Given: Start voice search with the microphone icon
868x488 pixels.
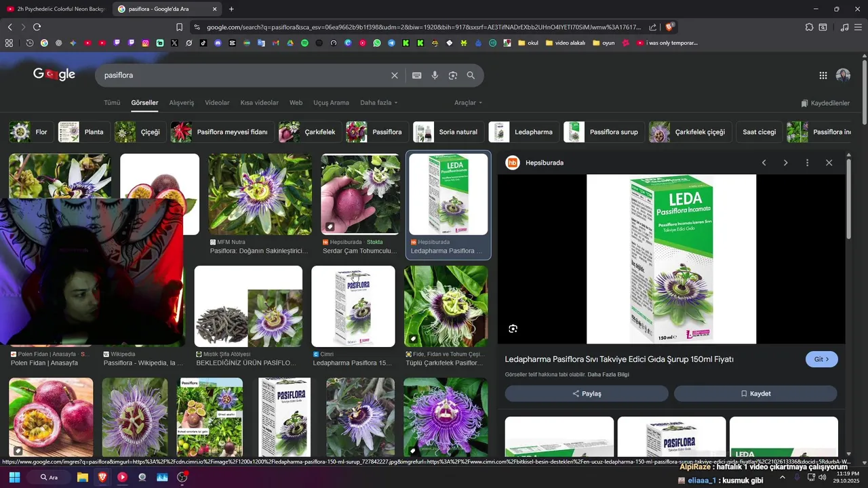Looking at the screenshot, I should pos(435,75).
